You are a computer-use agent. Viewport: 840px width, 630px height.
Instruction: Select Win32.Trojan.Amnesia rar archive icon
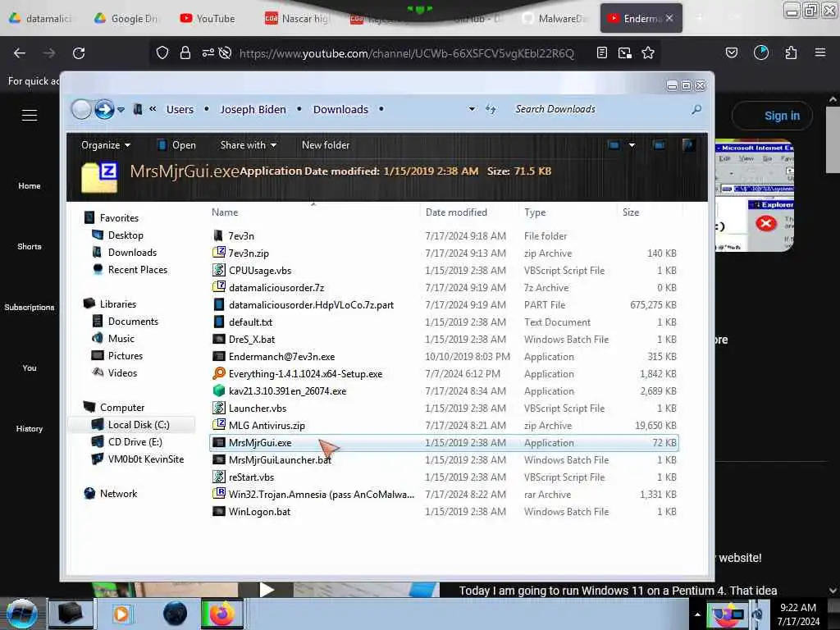218,494
